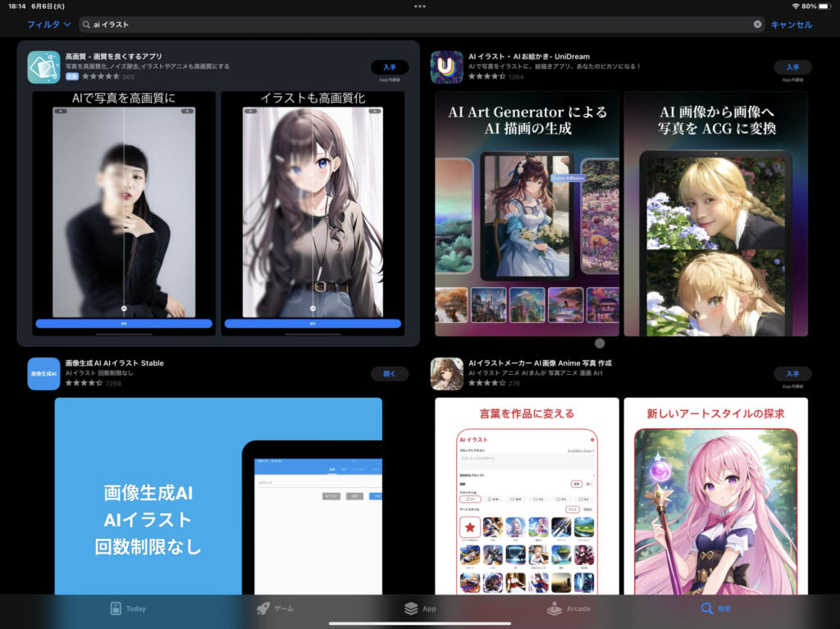Expand the フィルタ dropdown
This screenshot has height=629, width=840.
click(48, 25)
